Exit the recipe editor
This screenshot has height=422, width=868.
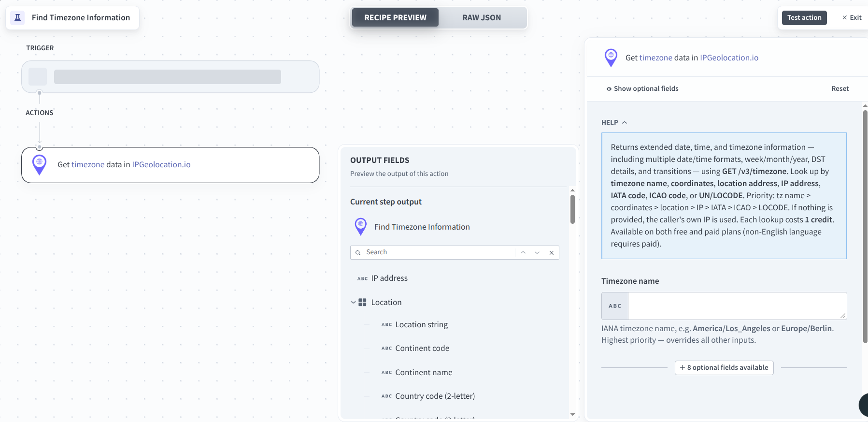[x=852, y=17]
